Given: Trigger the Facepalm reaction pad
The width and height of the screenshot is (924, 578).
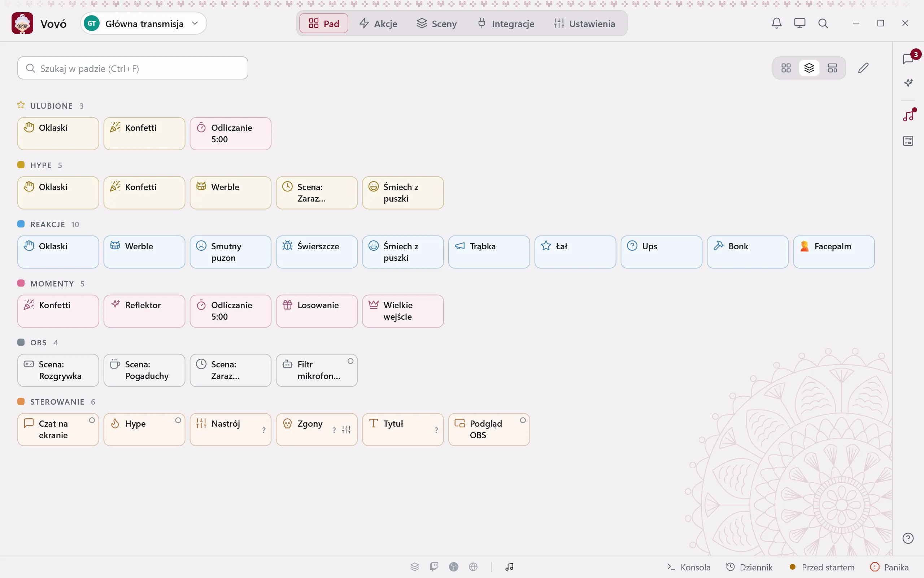Looking at the screenshot, I should 834,252.
